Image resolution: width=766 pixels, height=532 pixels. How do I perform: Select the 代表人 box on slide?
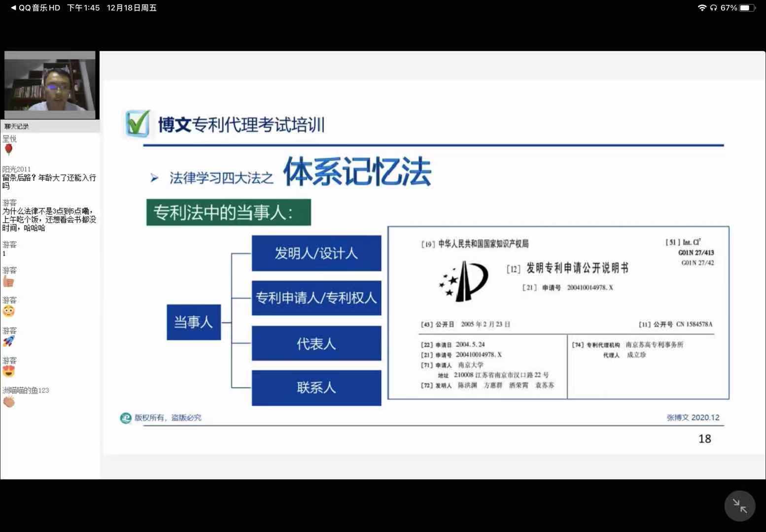pyautogui.click(x=316, y=343)
